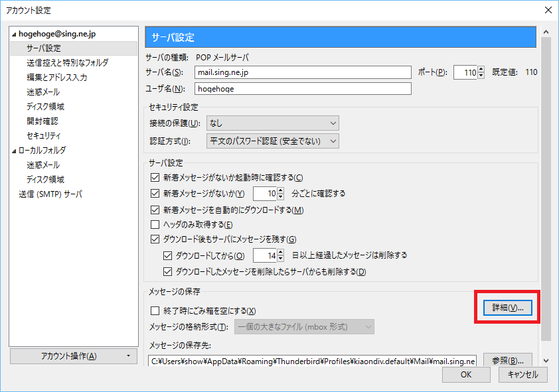This screenshot has height=392, width=559.
Task: Click the サーバ名 input field
Action: point(303,72)
